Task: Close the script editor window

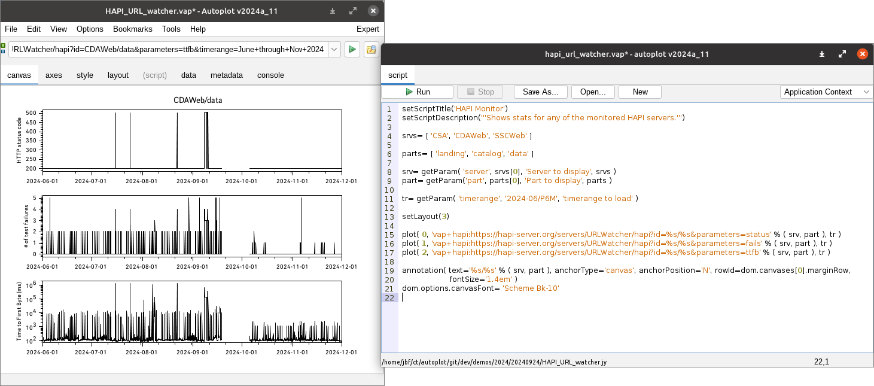Action: point(862,54)
